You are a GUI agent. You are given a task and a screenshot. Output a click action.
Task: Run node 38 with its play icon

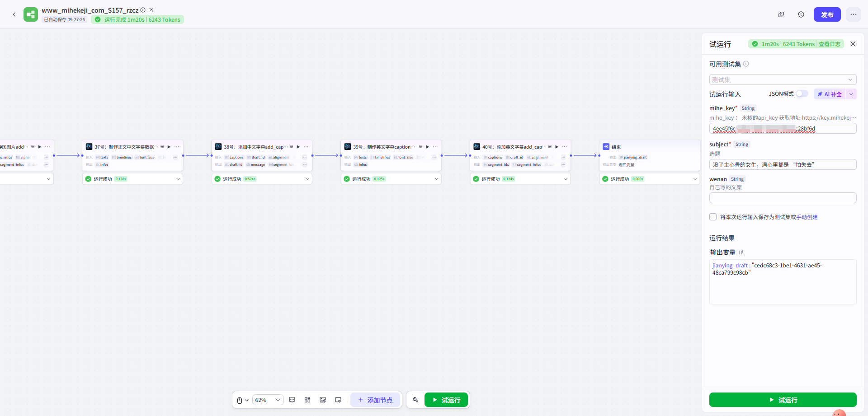point(298,147)
